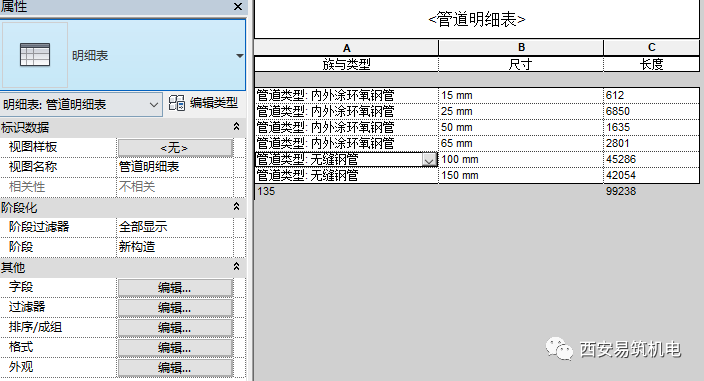
Task: Click the 100 mm size cell
Action: pos(521,160)
